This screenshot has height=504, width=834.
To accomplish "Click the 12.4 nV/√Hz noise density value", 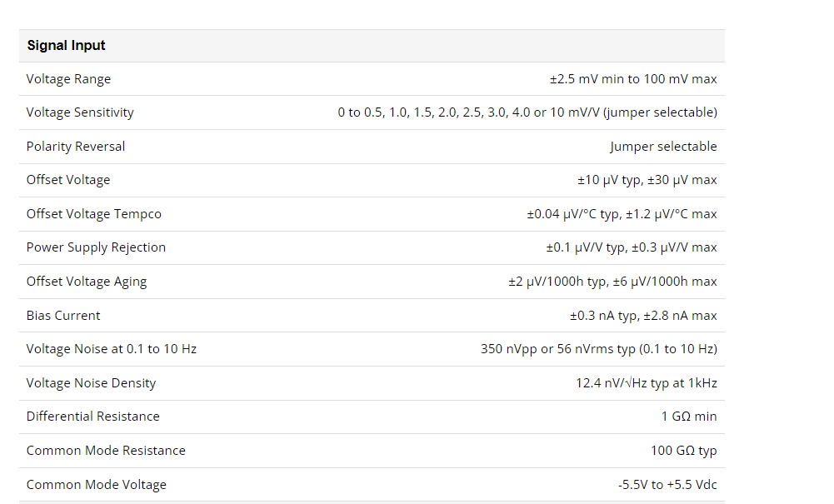I will click(x=647, y=383).
